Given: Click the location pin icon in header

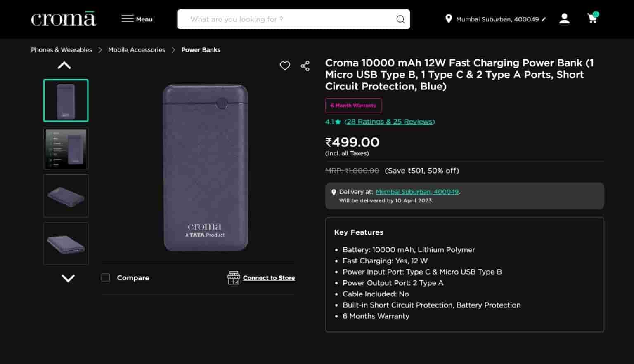Looking at the screenshot, I should (449, 19).
